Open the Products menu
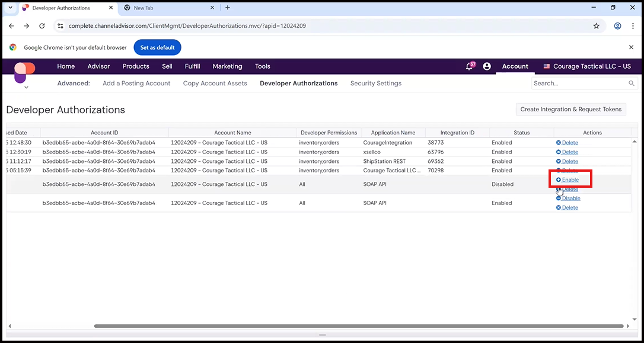644x343 pixels. click(136, 66)
